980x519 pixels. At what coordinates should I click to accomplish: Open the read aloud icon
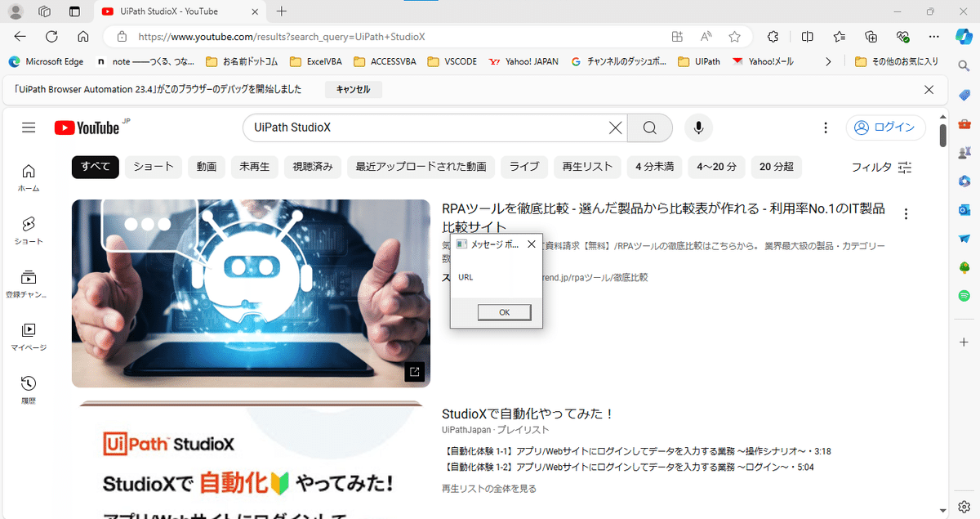706,37
